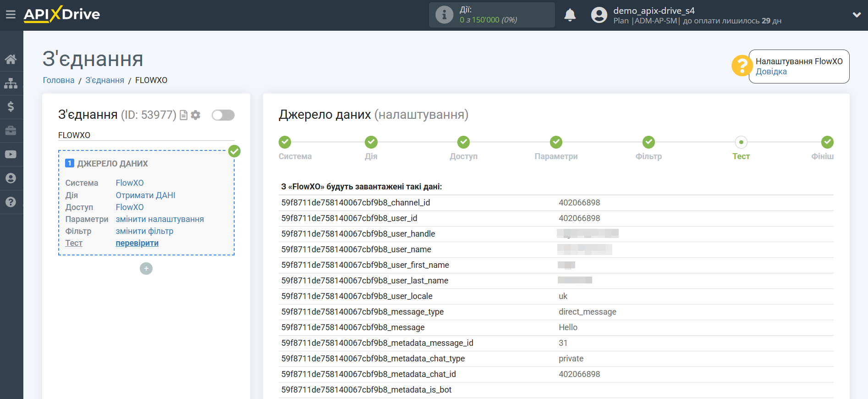The height and width of the screenshot is (399, 868).
Task: Open the notifications bell
Action: coord(570,15)
